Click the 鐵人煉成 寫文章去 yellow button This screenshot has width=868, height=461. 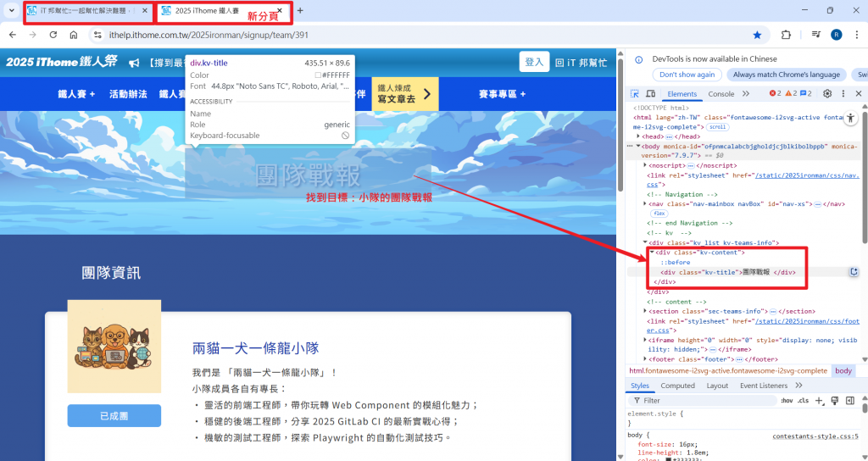pyautogui.click(x=405, y=94)
